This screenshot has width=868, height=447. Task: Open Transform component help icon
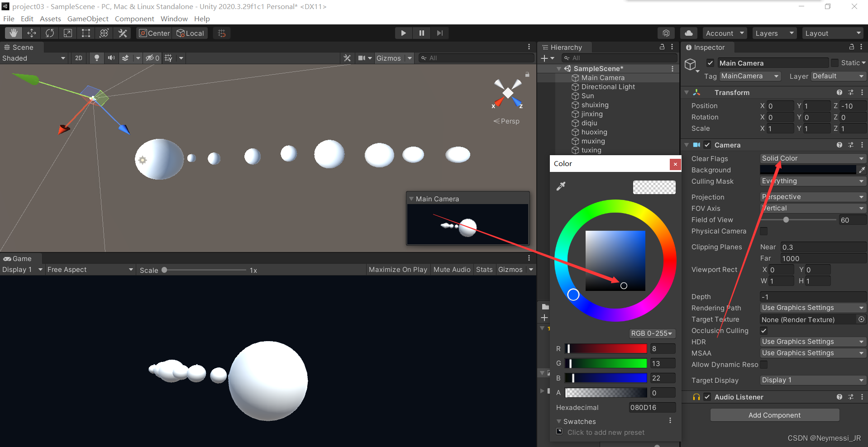coord(839,92)
